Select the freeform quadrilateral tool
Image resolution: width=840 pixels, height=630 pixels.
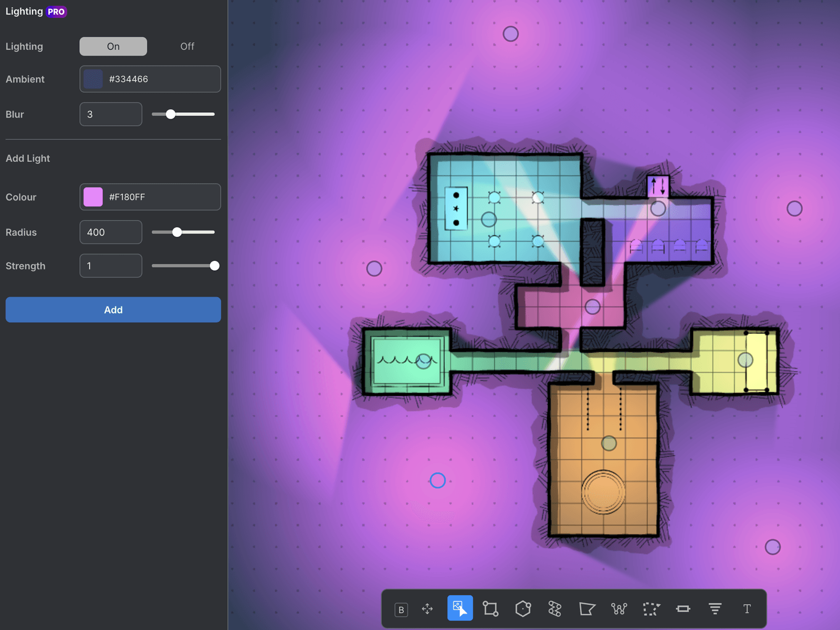coord(587,609)
